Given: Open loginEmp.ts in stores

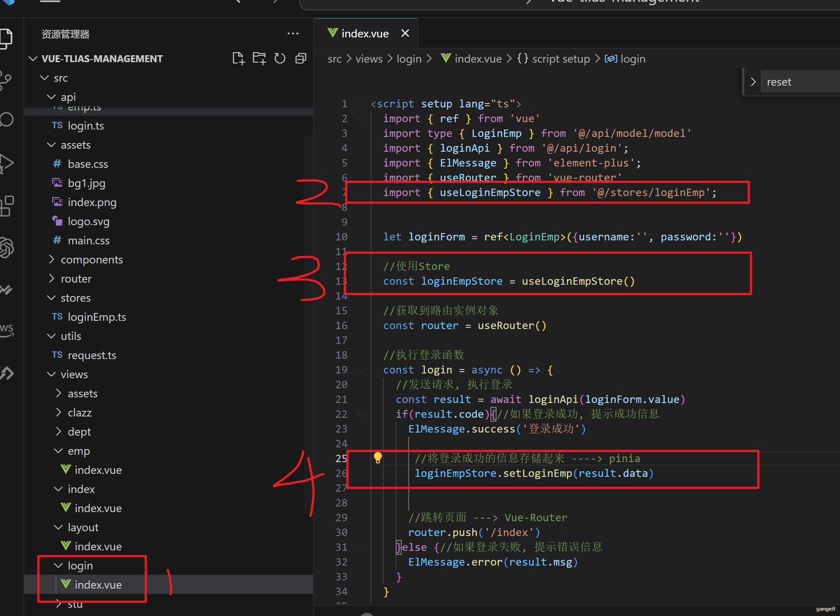Looking at the screenshot, I should [97, 317].
